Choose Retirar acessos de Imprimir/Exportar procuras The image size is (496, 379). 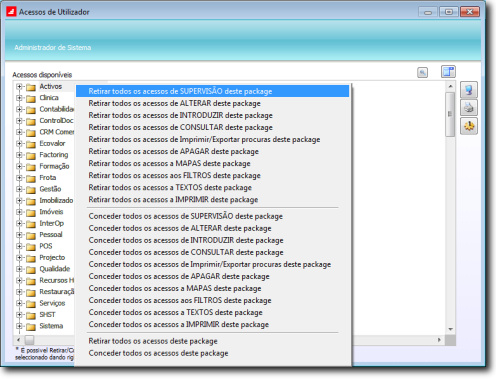click(x=213, y=139)
